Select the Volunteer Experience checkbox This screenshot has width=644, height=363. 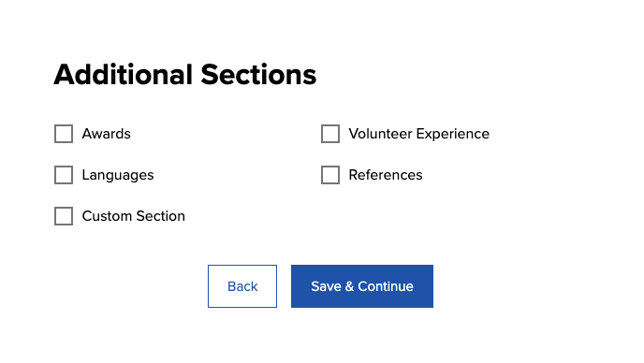tap(330, 134)
